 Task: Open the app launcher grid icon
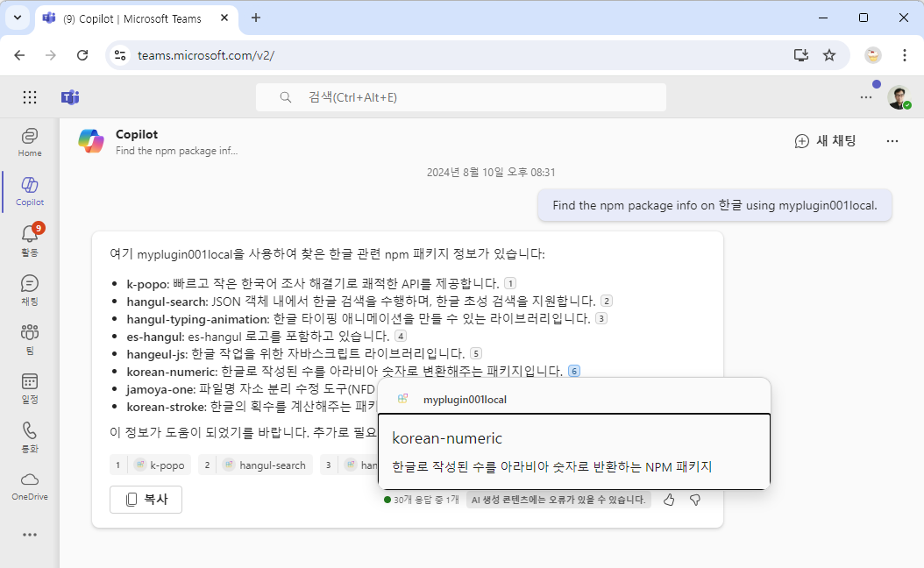point(30,97)
